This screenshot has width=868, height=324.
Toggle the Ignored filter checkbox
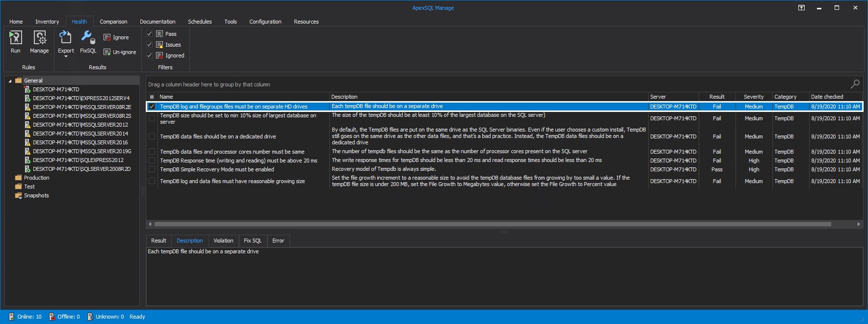[x=150, y=55]
